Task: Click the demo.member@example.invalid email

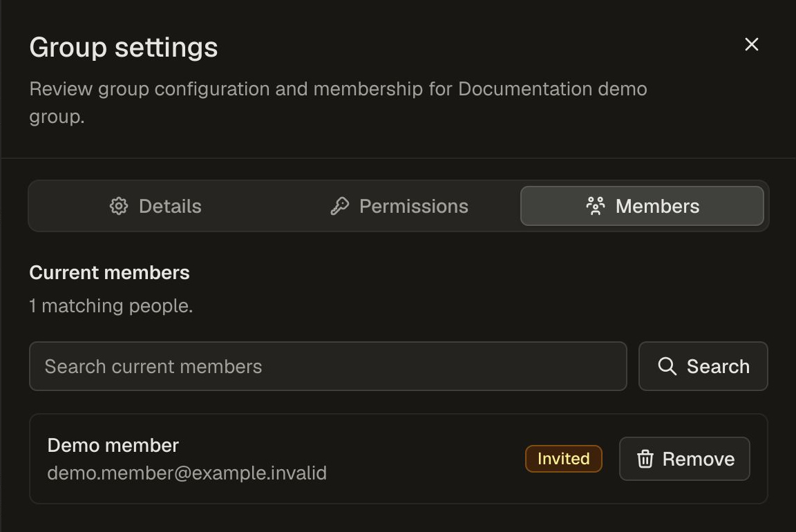Action: click(187, 473)
